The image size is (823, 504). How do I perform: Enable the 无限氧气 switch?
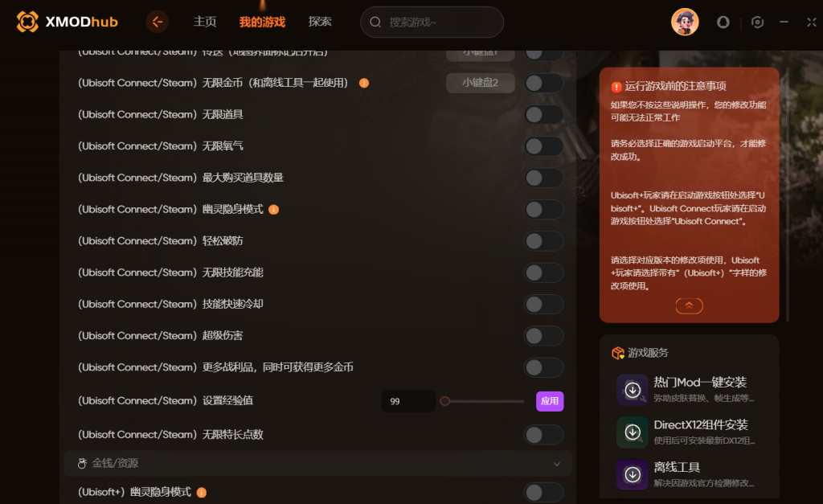click(x=543, y=146)
